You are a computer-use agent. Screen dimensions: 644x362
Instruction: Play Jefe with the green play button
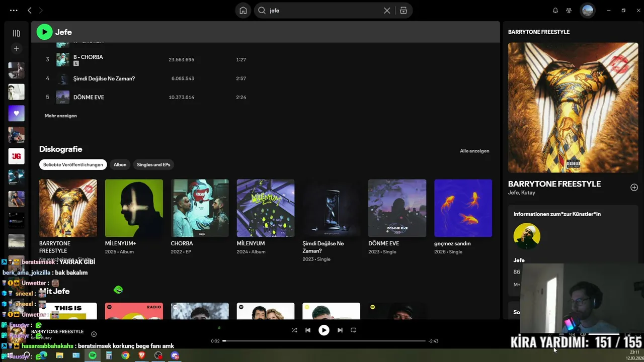(x=44, y=32)
